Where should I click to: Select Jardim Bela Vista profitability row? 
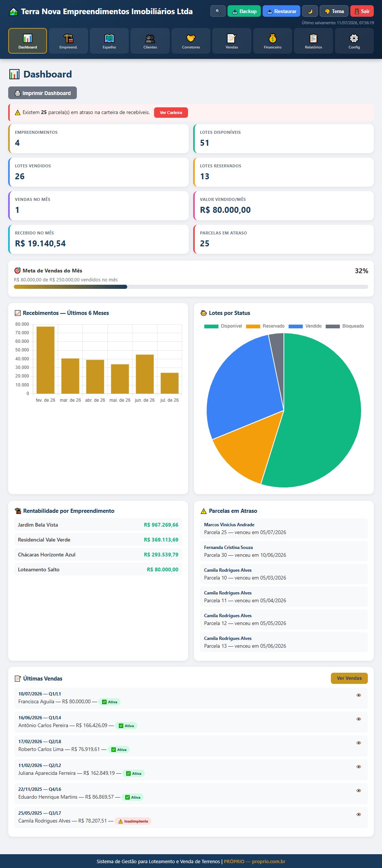98,525
